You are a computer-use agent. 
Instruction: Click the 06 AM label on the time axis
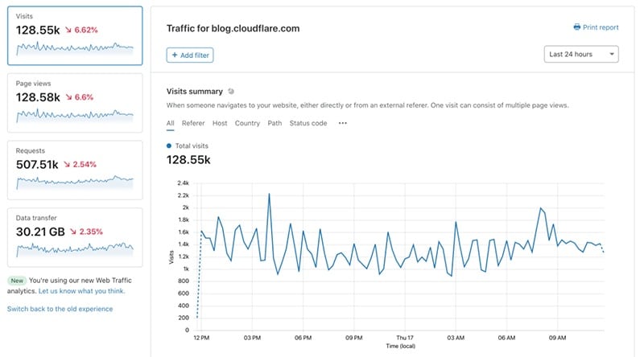[x=506, y=338]
